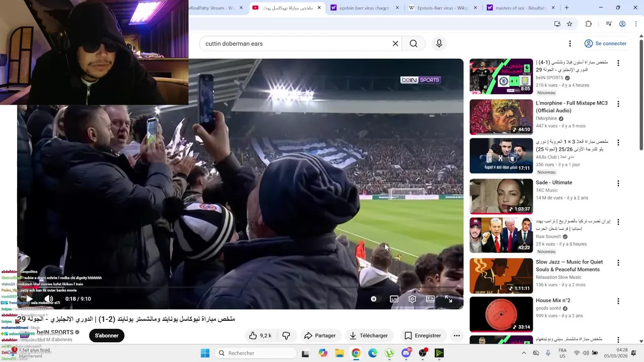Open a new browser tab with plus
Viewport: 644px width, 362px height.
(567, 8)
